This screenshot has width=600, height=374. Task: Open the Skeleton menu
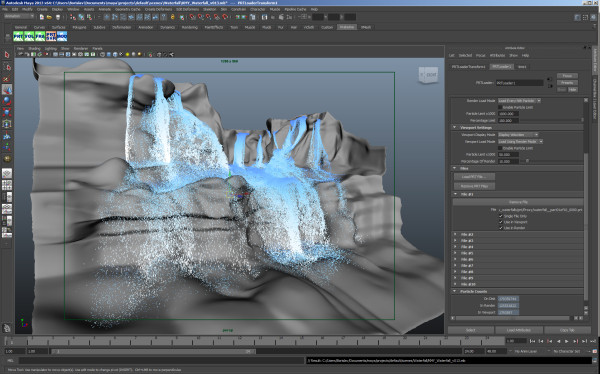click(210, 9)
